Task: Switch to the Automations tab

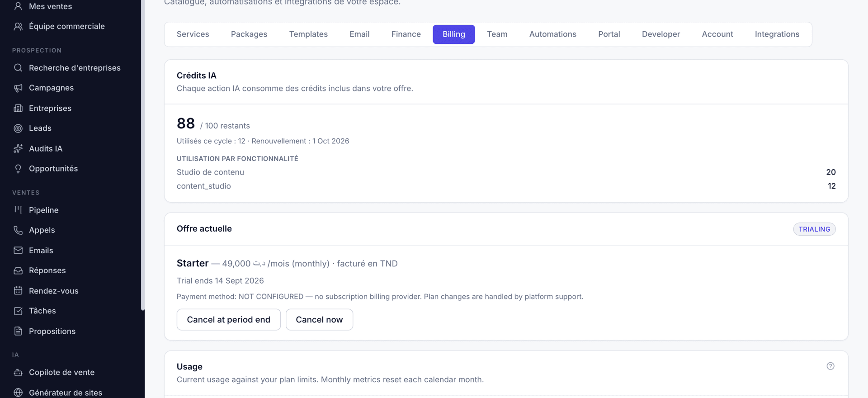Action: (x=553, y=34)
